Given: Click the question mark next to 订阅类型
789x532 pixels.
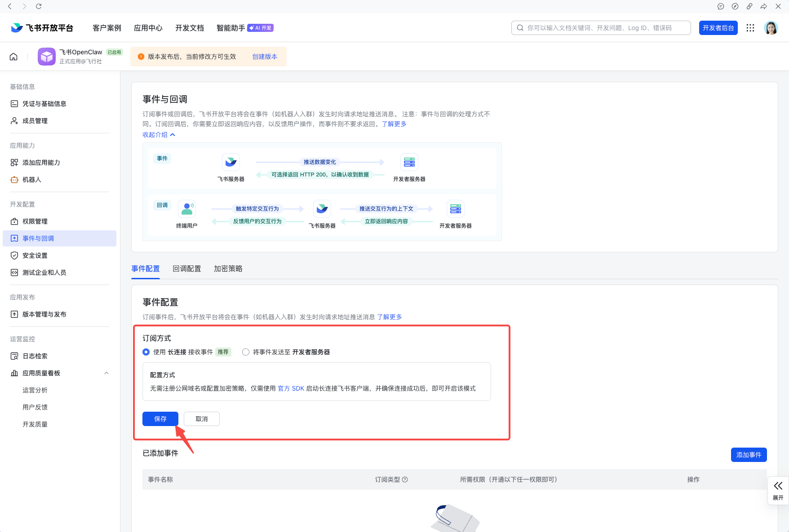Looking at the screenshot, I should [405, 479].
